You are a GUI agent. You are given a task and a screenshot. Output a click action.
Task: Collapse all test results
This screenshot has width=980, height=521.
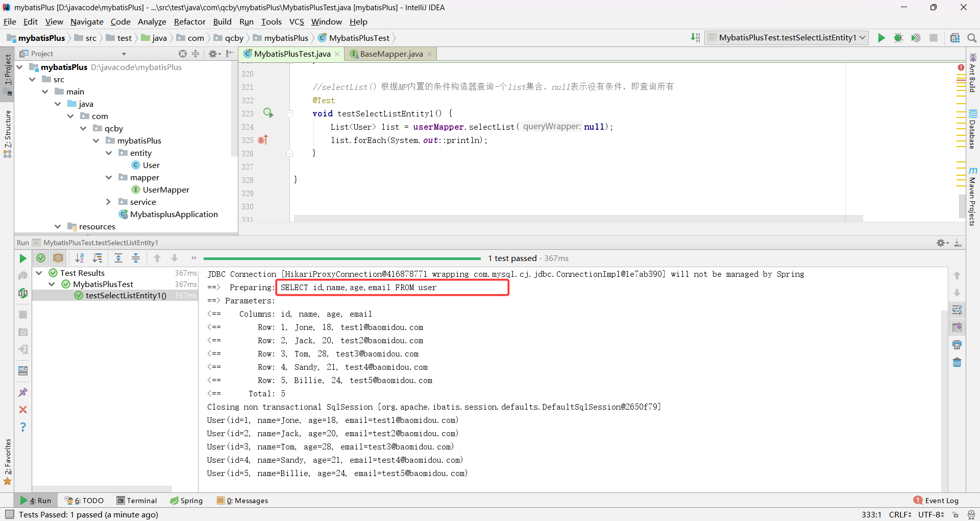coord(136,258)
